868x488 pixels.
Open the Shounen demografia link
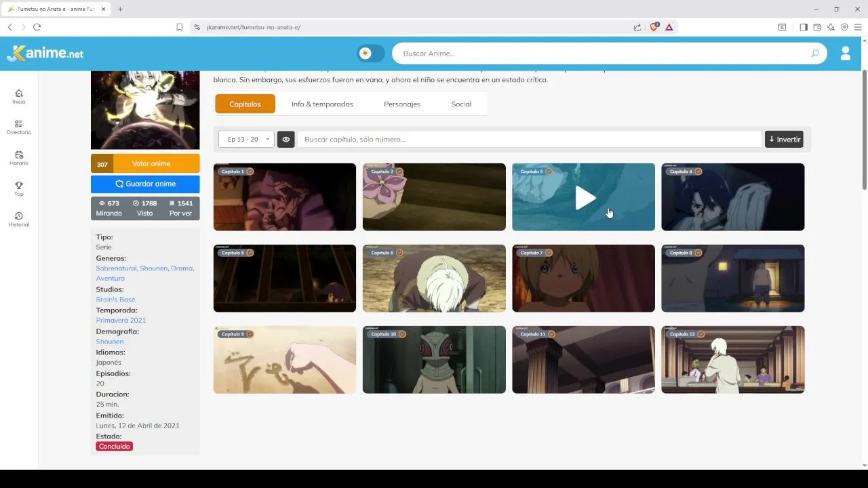110,342
